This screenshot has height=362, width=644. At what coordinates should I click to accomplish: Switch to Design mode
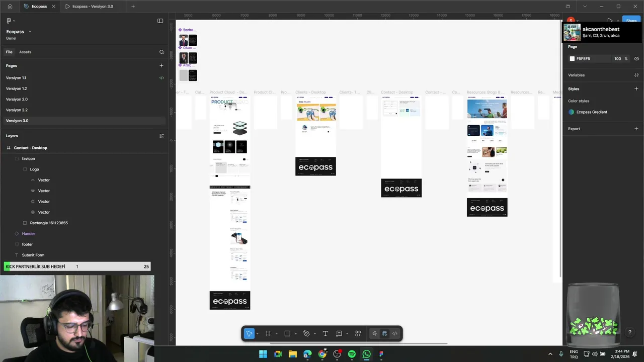pyautogui.click(x=384, y=333)
